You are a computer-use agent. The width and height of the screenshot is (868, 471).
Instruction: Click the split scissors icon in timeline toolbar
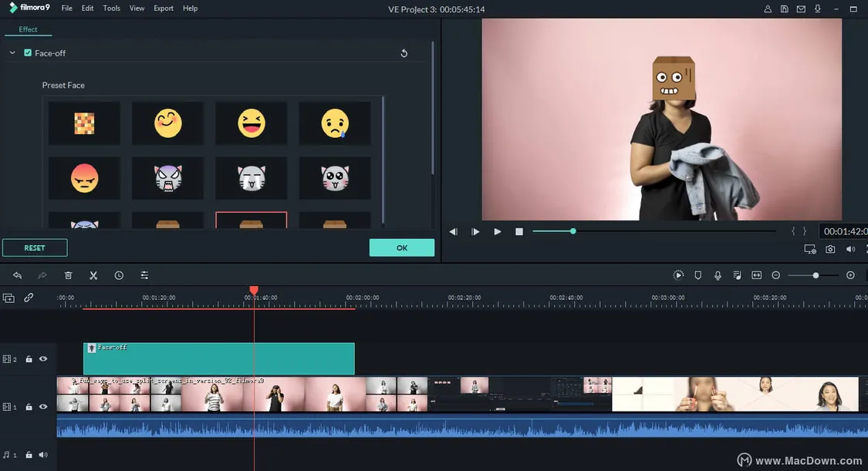tap(93, 275)
